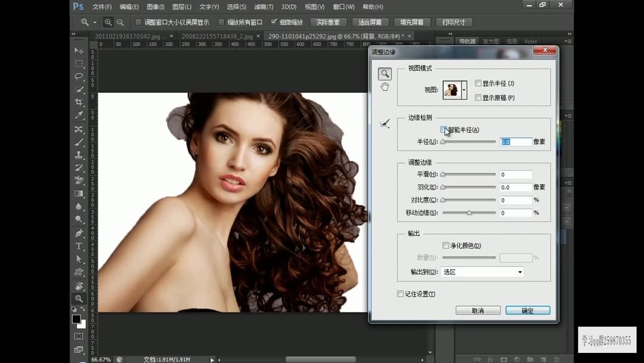Select the Lasso tool

(x=78, y=76)
